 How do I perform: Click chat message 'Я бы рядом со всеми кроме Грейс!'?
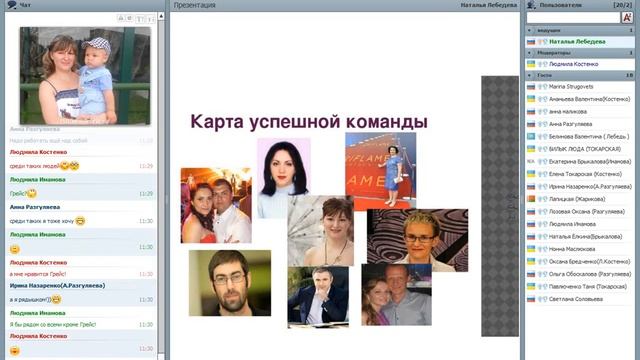pos(53,325)
